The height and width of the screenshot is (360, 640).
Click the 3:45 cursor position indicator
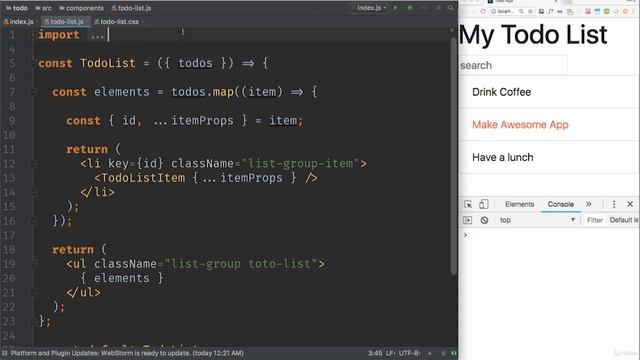(x=375, y=353)
